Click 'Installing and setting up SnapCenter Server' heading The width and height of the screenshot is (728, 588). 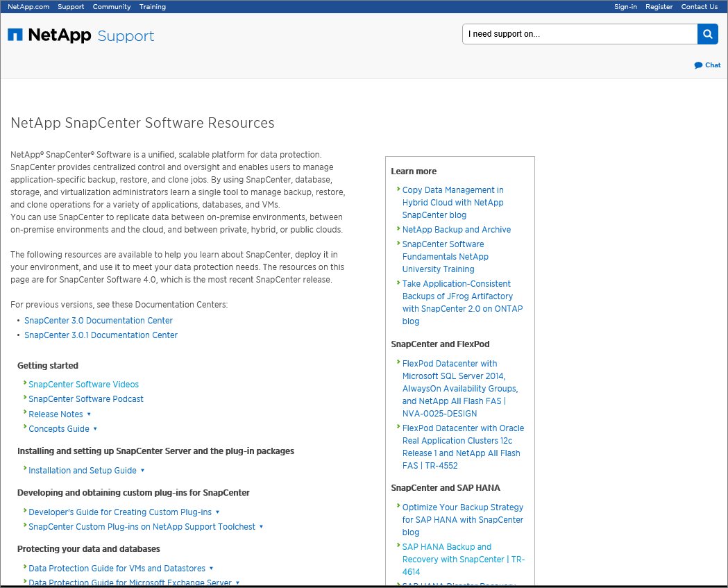[x=155, y=451]
